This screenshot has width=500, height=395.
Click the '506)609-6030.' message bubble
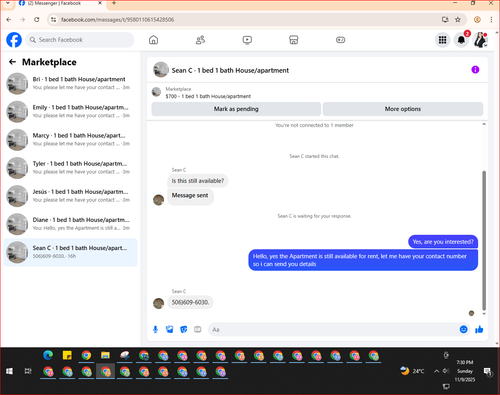[x=190, y=302]
